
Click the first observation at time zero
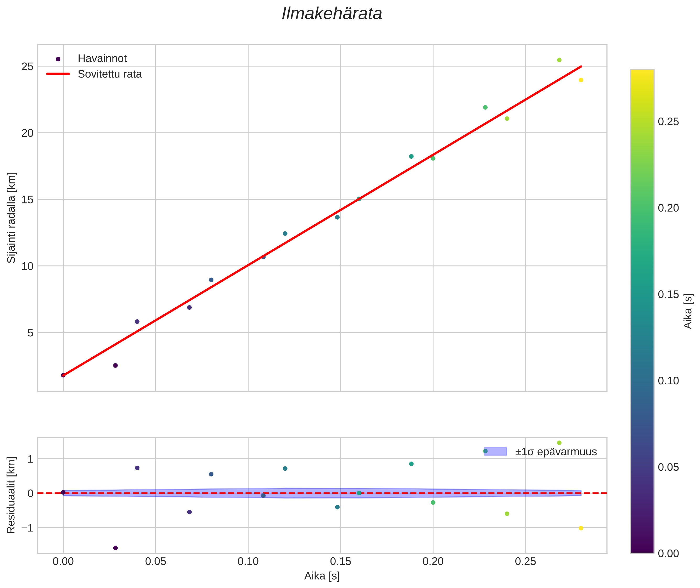[x=63, y=375]
